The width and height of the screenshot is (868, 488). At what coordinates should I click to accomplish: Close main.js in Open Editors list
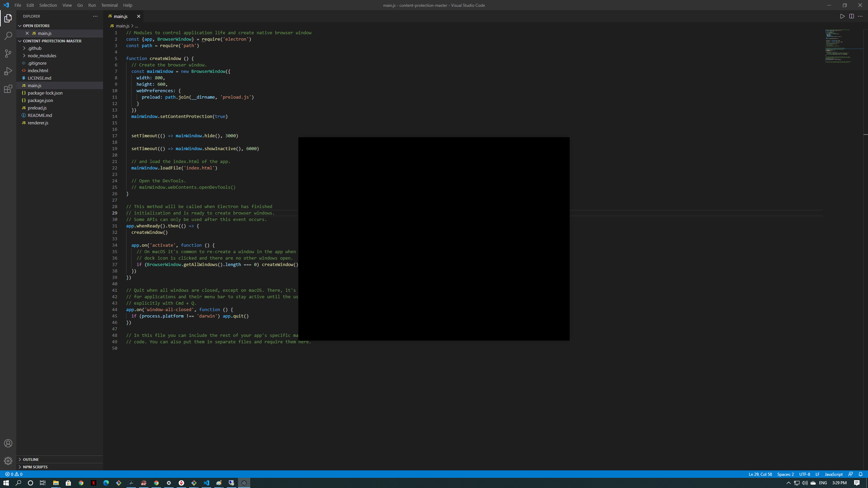pyautogui.click(x=27, y=33)
